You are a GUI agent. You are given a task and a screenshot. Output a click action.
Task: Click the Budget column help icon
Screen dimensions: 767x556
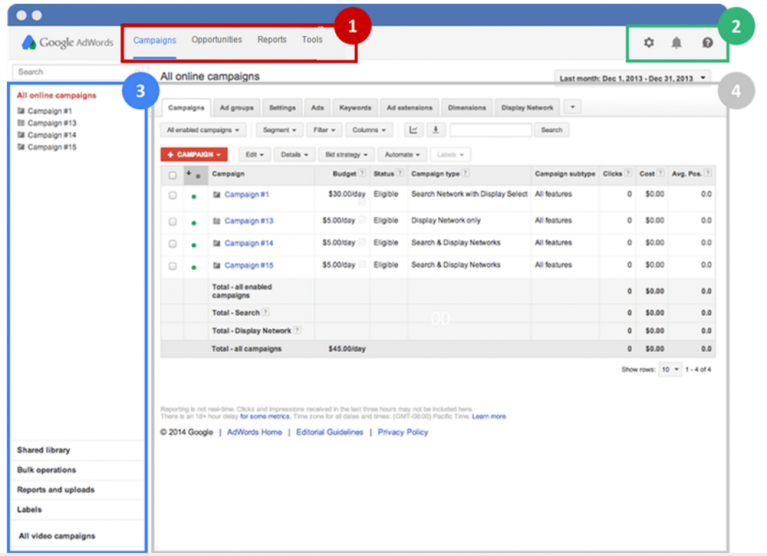coord(362,173)
